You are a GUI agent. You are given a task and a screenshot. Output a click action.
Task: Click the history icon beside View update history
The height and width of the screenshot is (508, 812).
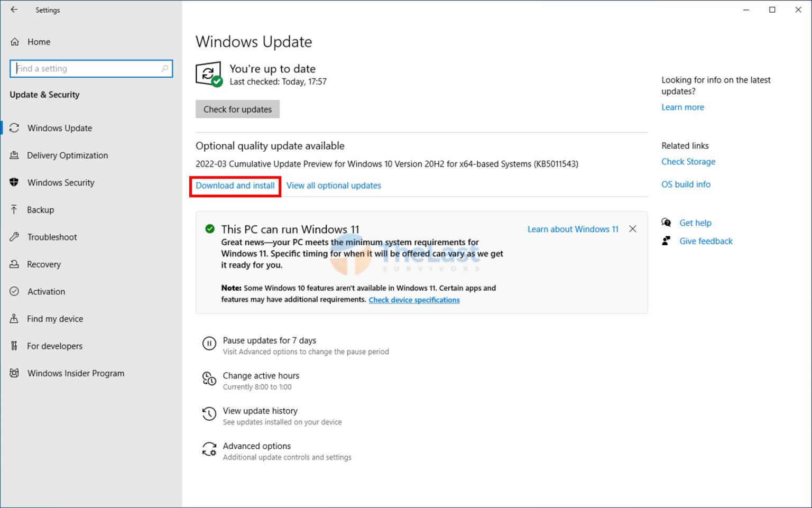click(209, 414)
